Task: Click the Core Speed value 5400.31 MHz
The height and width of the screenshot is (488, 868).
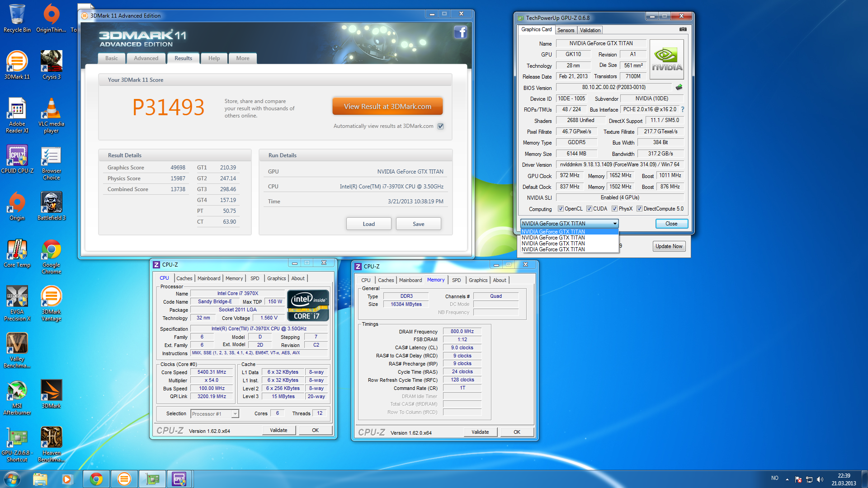Action: pos(212,372)
